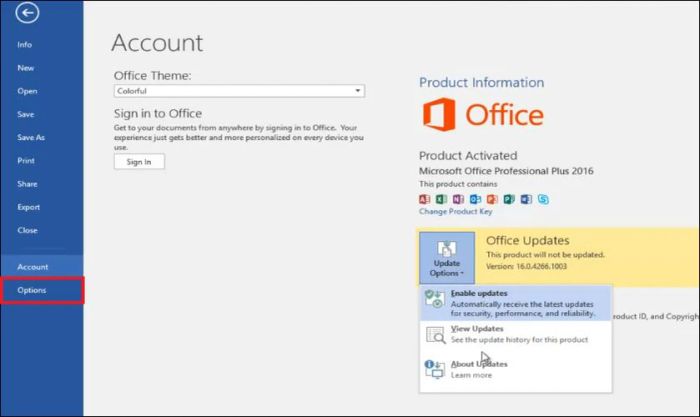Click the PowerPoint product icon

[x=492, y=199]
